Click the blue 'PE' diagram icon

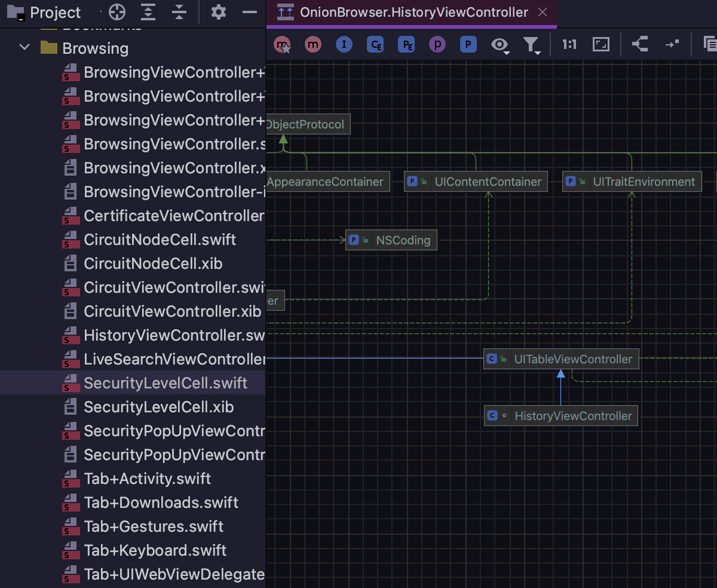click(406, 45)
